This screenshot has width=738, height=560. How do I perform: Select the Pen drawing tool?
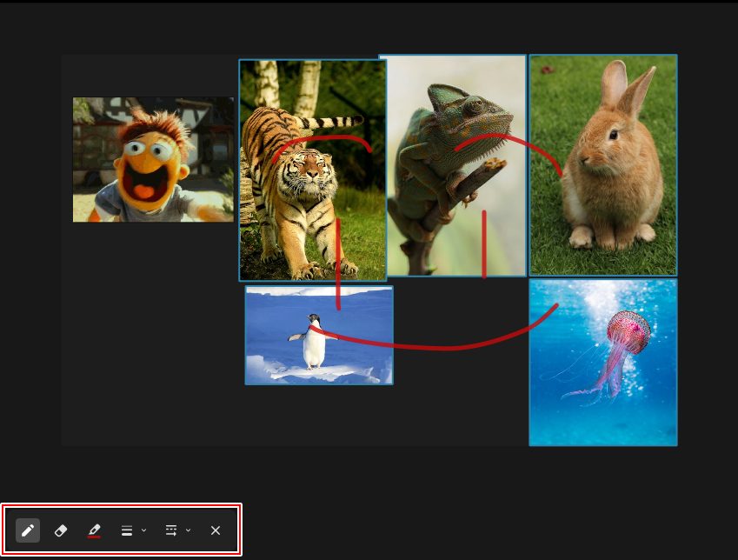click(x=28, y=530)
